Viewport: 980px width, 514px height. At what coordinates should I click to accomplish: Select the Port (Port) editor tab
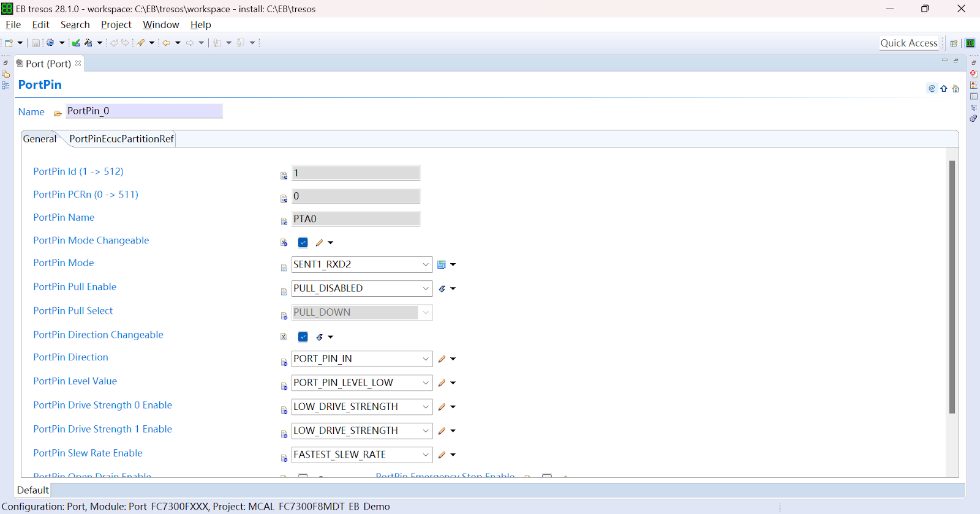[48, 64]
